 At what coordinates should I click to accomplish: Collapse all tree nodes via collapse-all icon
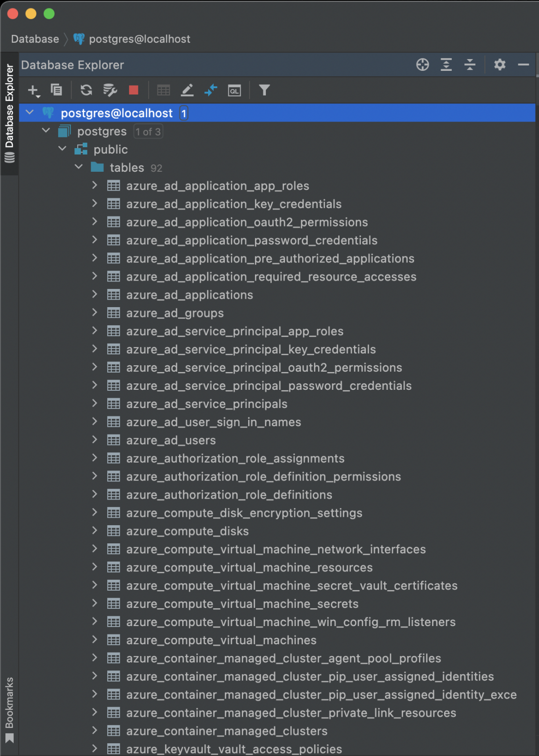[470, 64]
